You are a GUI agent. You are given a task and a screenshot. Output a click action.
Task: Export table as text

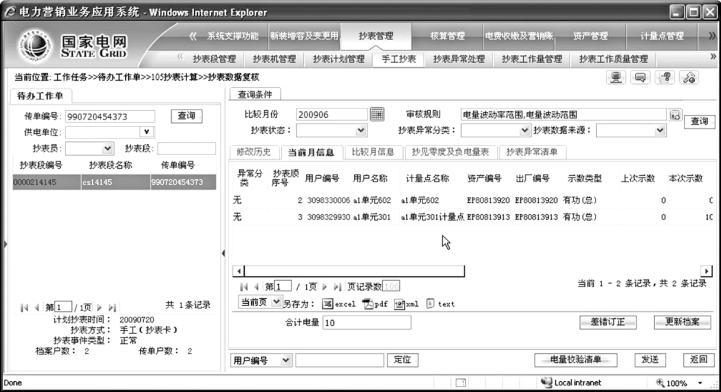click(x=440, y=304)
